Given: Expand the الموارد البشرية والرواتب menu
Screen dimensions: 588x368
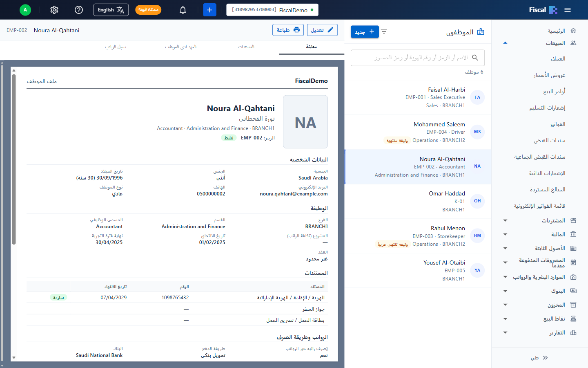Looking at the screenshot, I should click(505, 277).
